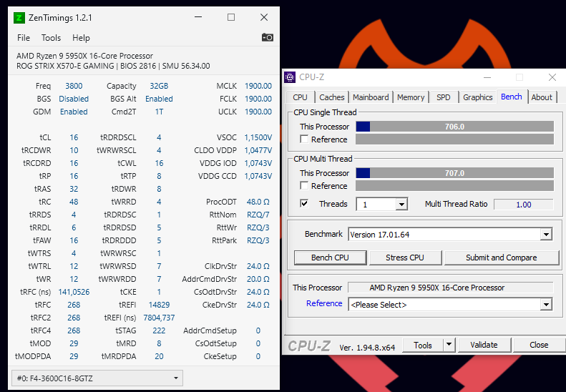Click the Multi Thread Ratio value 1.00
Image resolution: width=566 pixels, height=392 pixels.
point(523,205)
